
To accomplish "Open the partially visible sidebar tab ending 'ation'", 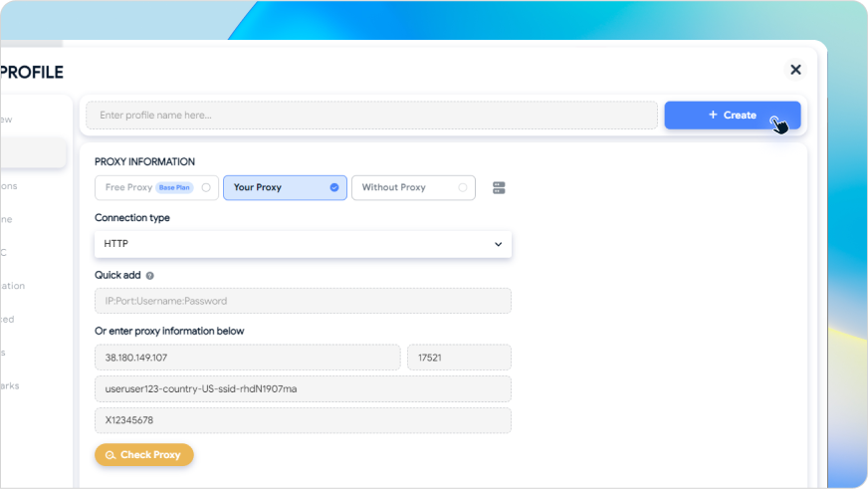I will (12, 286).
